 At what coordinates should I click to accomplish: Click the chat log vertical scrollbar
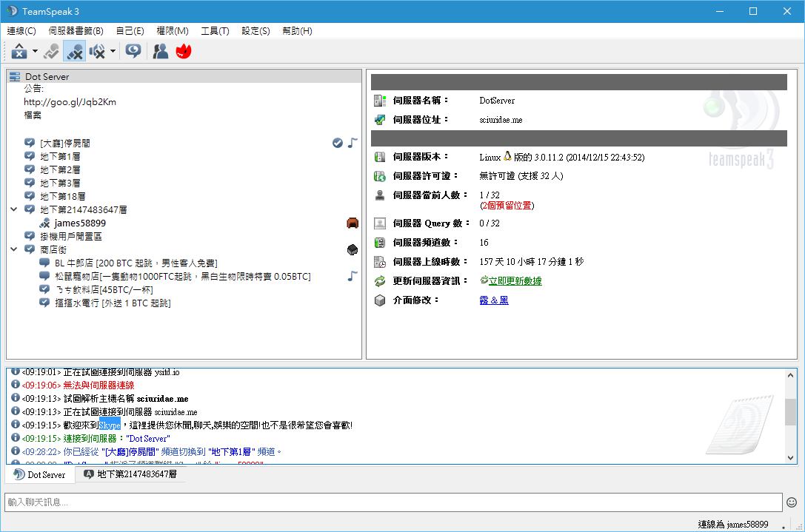click(791, 411)
